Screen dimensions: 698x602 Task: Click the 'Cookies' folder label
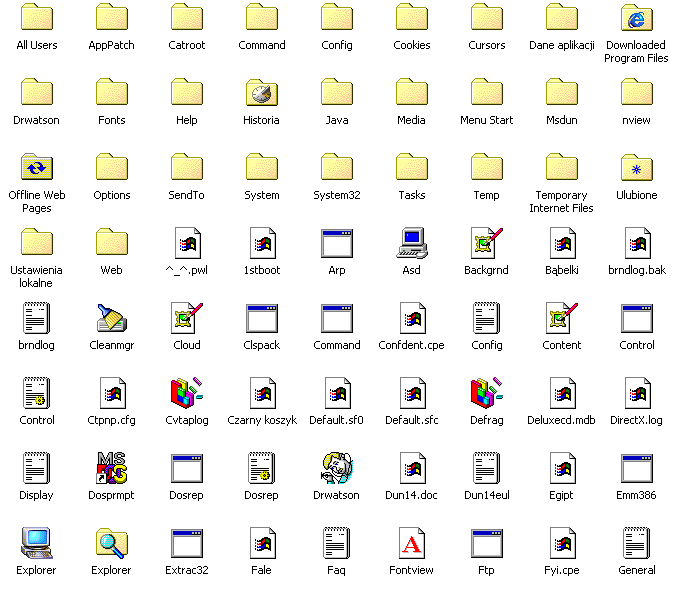point(412,45)
